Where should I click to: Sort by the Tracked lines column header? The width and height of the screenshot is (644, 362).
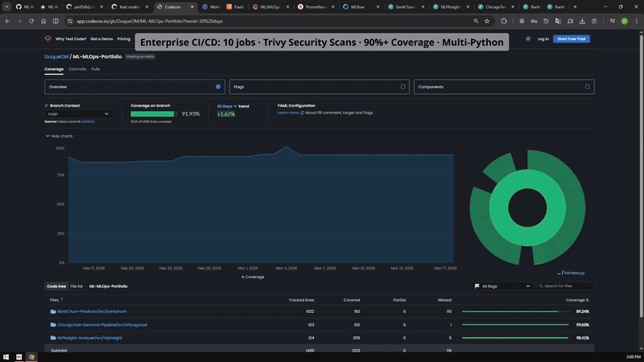tap(301, 300)
